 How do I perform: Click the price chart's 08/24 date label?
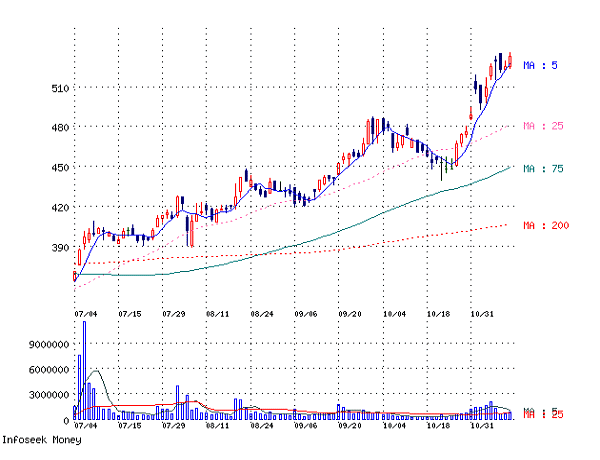pos(262,314)
